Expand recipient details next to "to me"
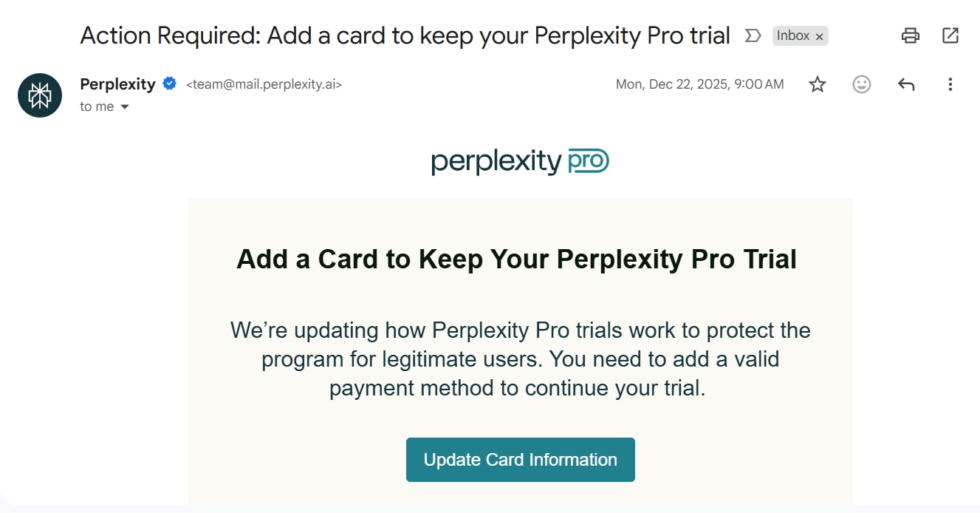This screenshot has width=980, height=513. coord(125,107)
